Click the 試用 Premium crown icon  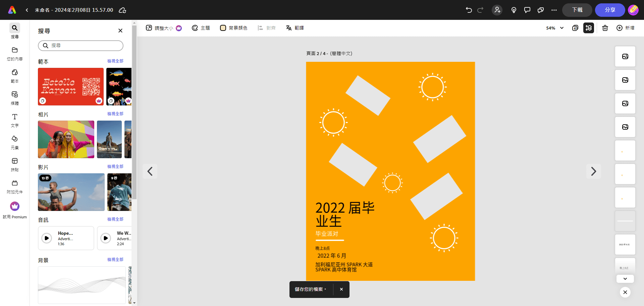point(15,206)
